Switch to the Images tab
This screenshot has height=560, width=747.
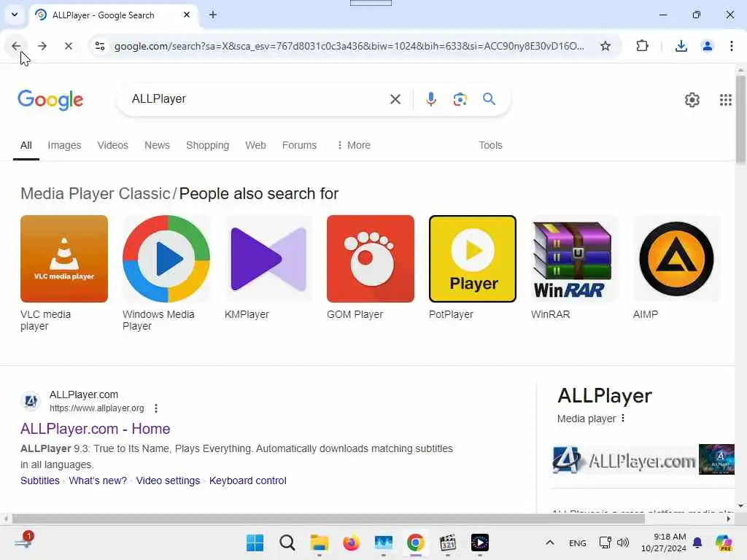(x=64, y=145)
